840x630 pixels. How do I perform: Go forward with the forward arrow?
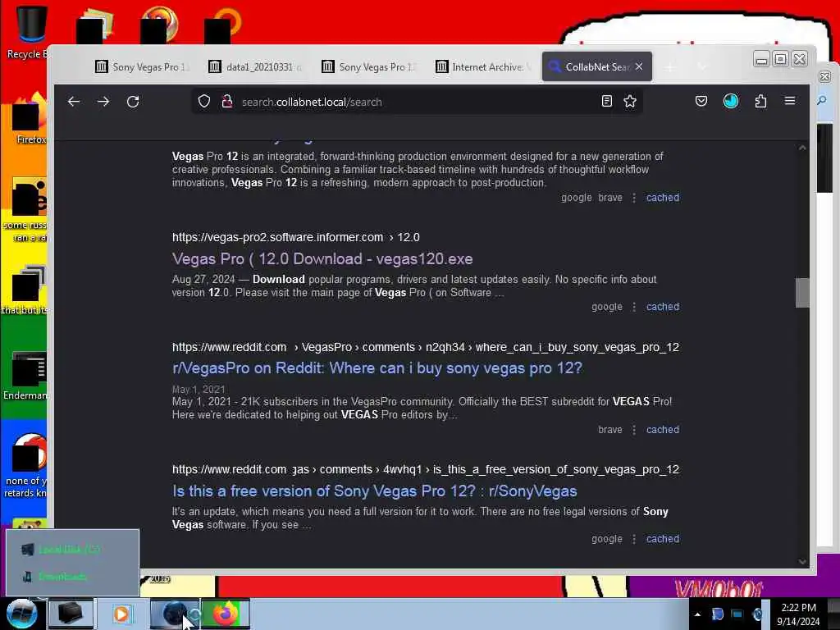[103, 102]
